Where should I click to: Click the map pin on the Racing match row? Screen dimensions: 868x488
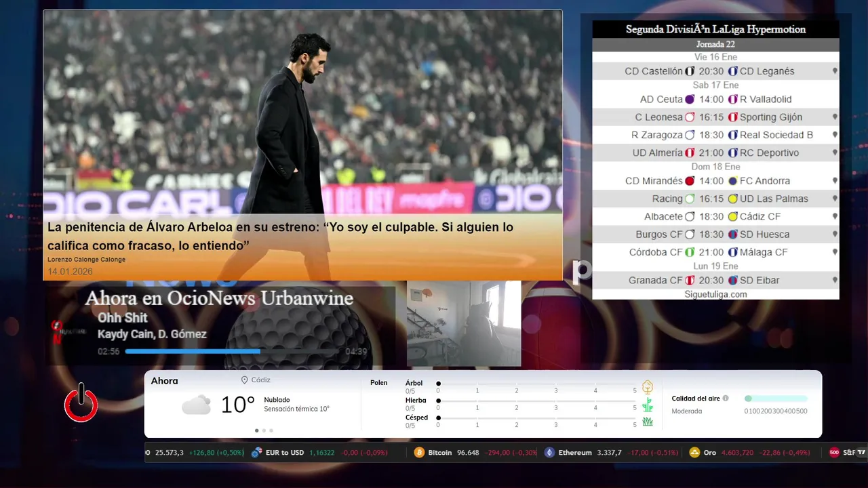point(835,199)
